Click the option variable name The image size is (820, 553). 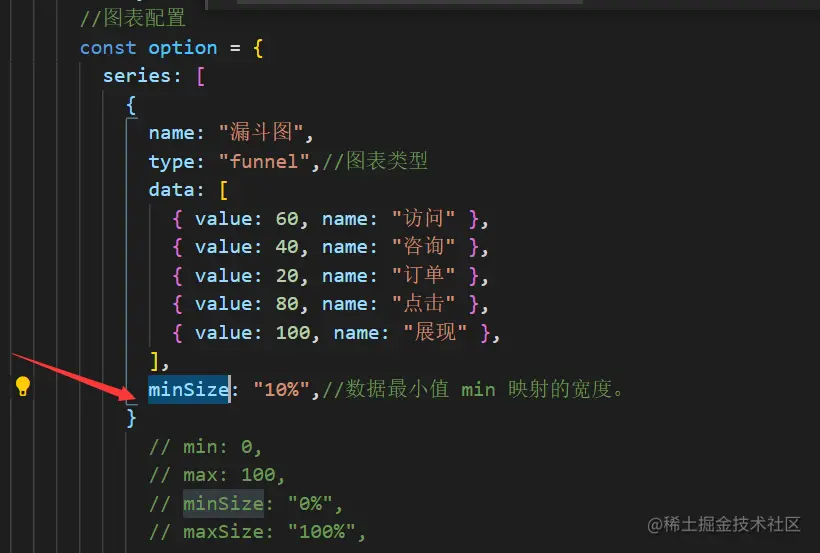tap(183, 48)
